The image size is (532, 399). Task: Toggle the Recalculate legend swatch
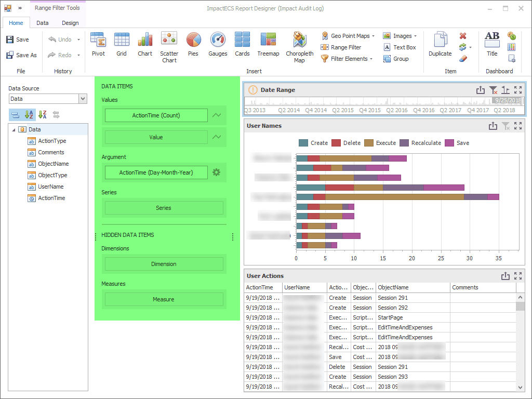coord(404,143)
